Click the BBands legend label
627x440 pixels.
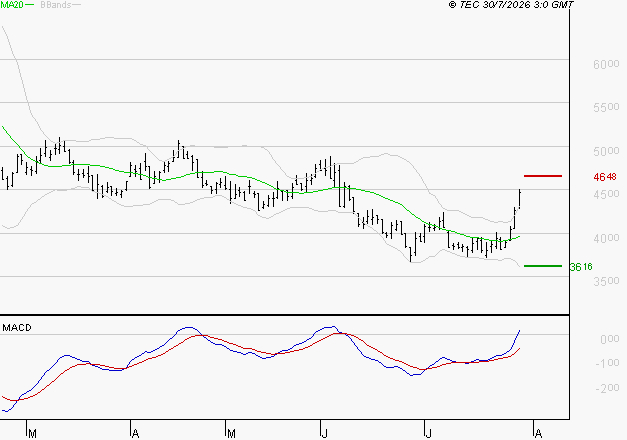click(x=56, y=5)
